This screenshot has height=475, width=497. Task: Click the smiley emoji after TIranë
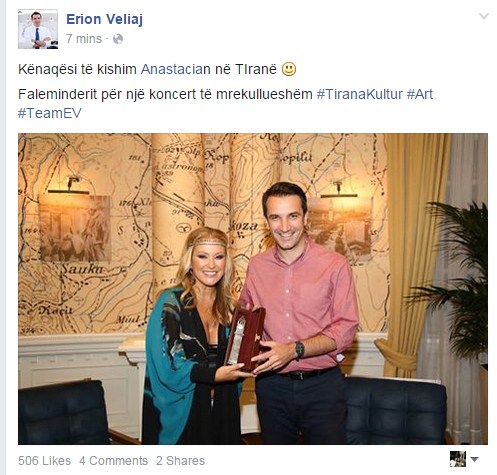(x=289, y=69)
